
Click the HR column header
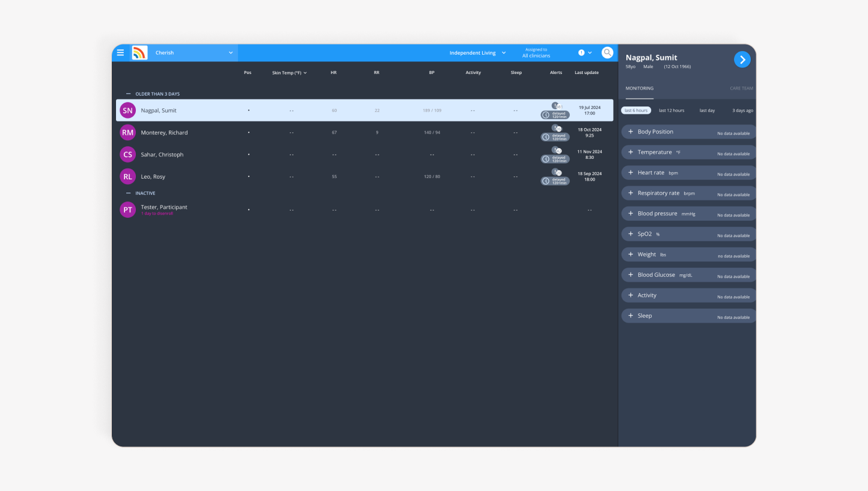[334, 73]
